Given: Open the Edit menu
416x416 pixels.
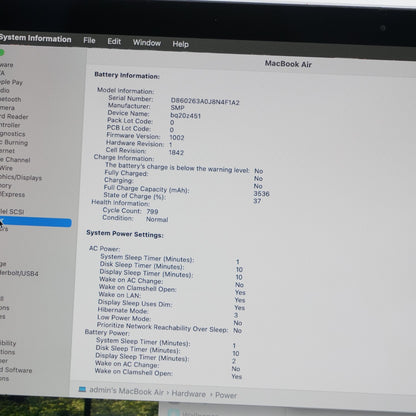Looking at the screenshot, I should [114, 42].
